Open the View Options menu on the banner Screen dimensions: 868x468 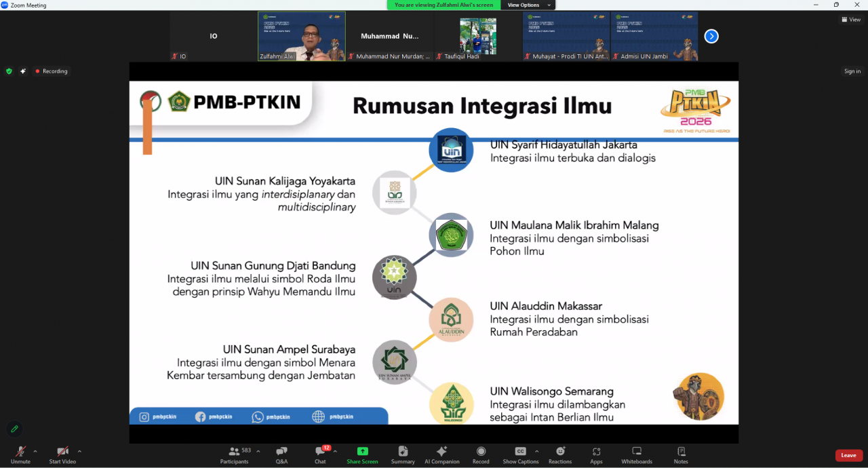(x=522, y=5)
